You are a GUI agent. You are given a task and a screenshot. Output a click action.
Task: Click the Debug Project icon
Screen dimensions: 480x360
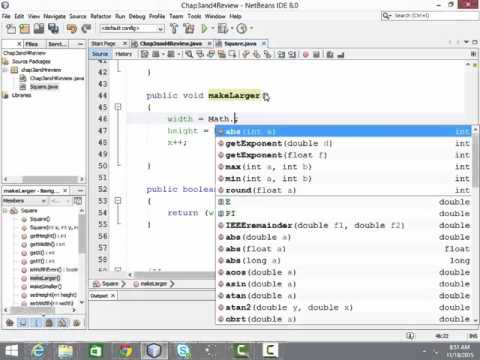pyautogui.click(x=223, y=29)
